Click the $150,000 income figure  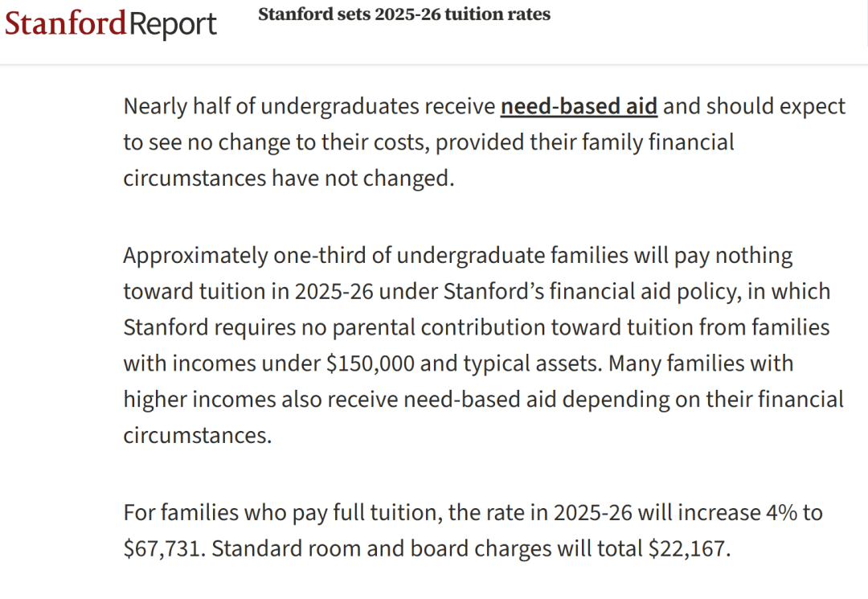point(370,363)
